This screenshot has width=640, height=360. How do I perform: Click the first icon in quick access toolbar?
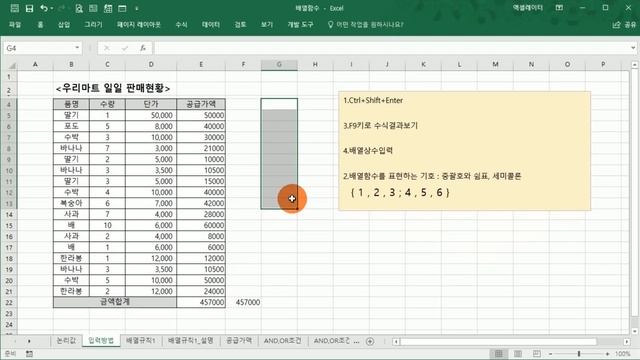15,8
